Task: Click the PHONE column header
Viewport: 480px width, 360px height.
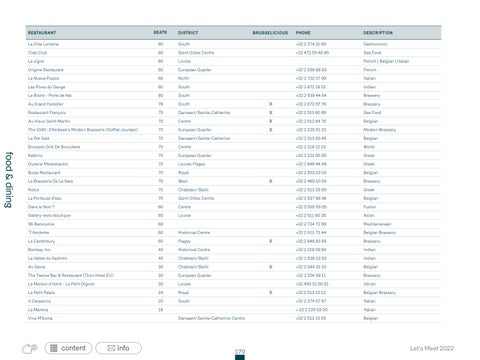Action: pos(303,33)
